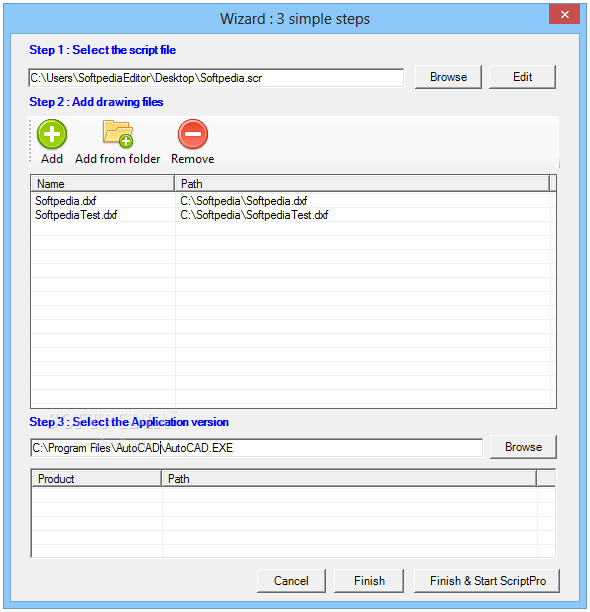590x612 pixels.
Task: Sort drawing list by Path column header
Action: [362, 183]
